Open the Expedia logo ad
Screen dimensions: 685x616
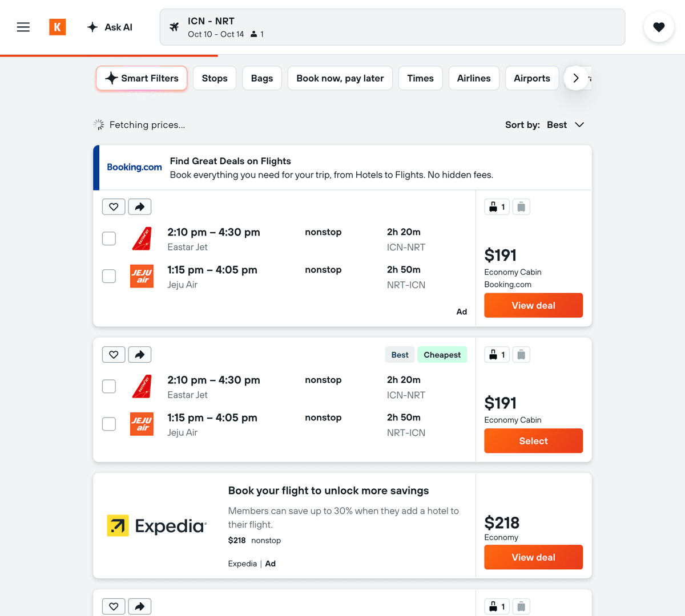click(x=157, y=526)
